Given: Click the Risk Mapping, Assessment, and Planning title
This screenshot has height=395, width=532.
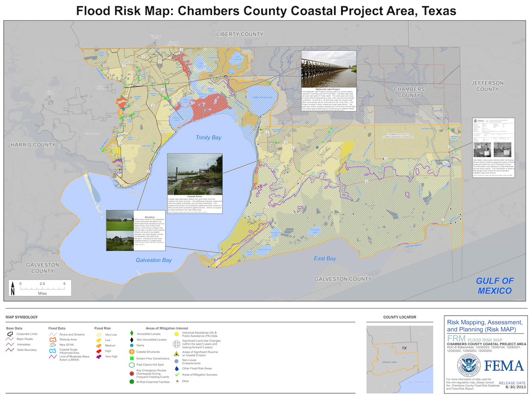Looking at the screenshot, I should point(485,325).
